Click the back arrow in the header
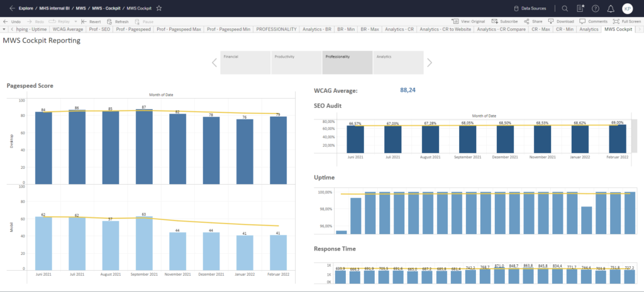This screenshot has height=292, width=644. click(12, 8)
